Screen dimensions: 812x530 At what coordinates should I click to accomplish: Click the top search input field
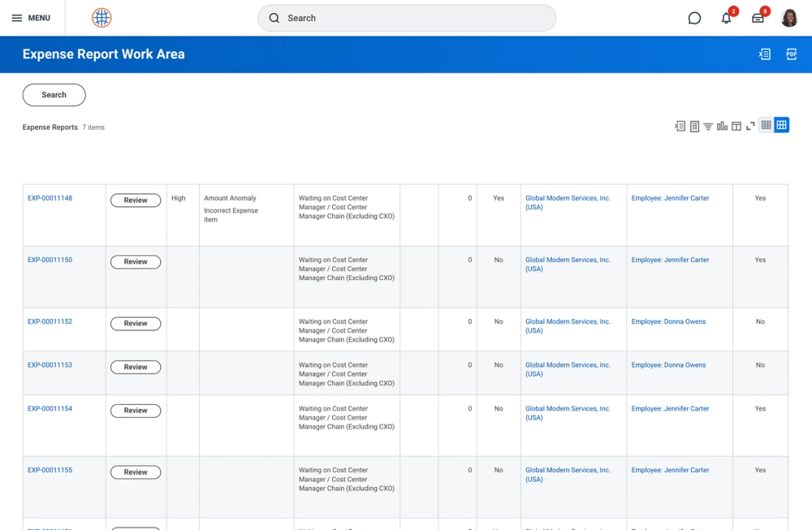[x=406, y=18]
